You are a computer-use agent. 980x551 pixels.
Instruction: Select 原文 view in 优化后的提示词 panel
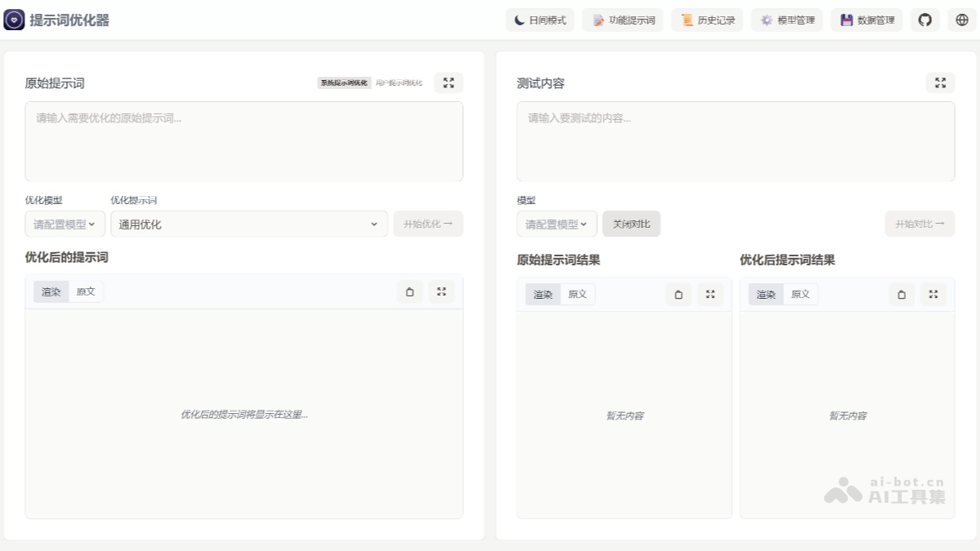86,291
